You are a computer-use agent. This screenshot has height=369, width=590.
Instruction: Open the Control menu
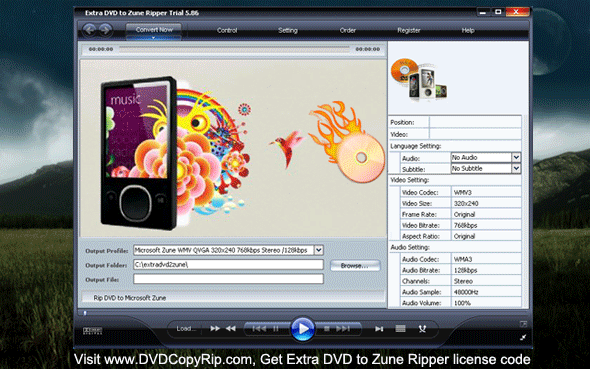(x=227, y=30)
